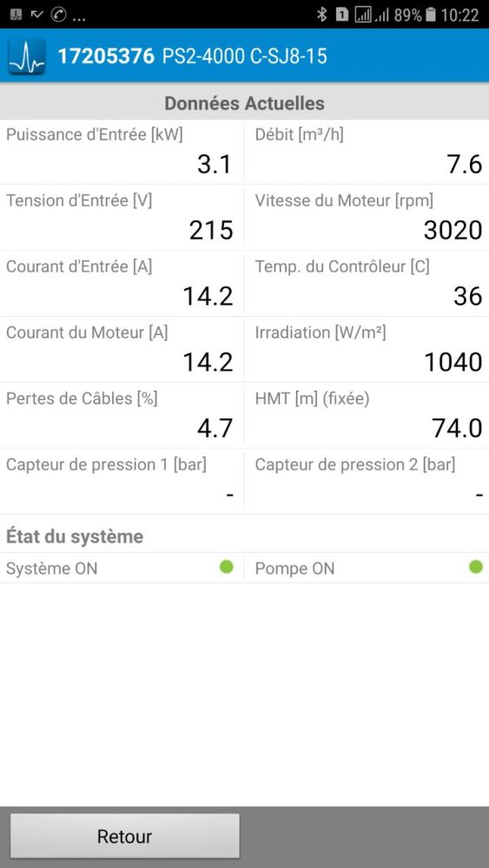This screenshot has height=868, width=489.
Task: Tap the Pertes de Câbles value 4.7
Action: 215,428
